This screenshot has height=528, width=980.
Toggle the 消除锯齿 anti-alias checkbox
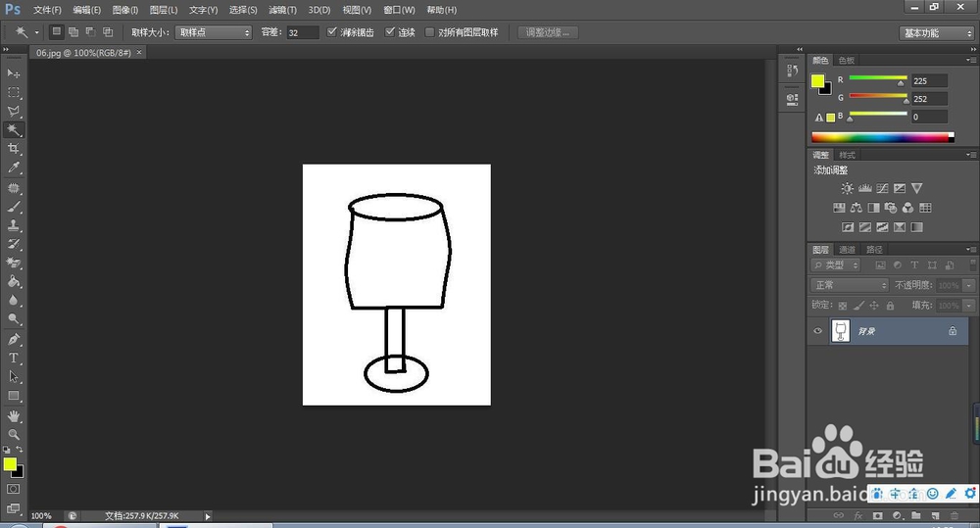tap(332, 32)
